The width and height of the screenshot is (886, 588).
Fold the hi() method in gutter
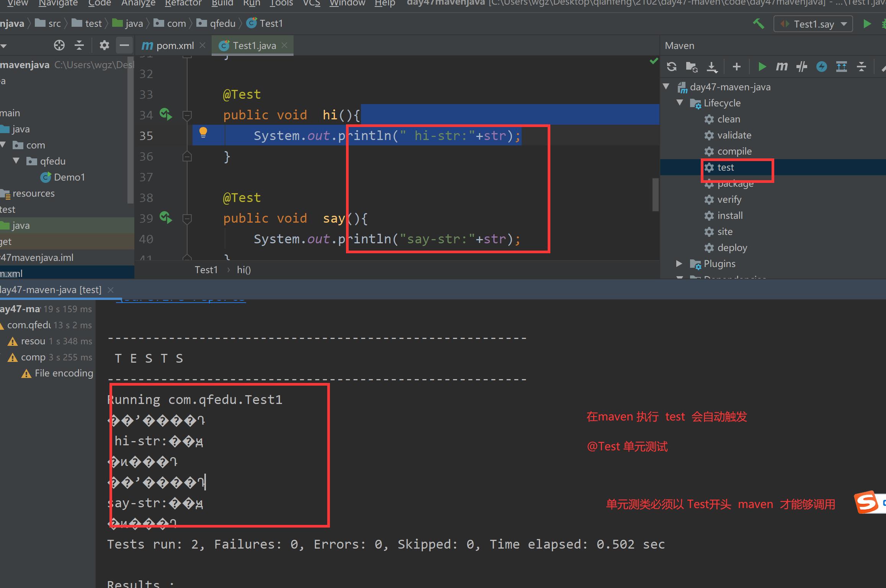coord(187,115)
